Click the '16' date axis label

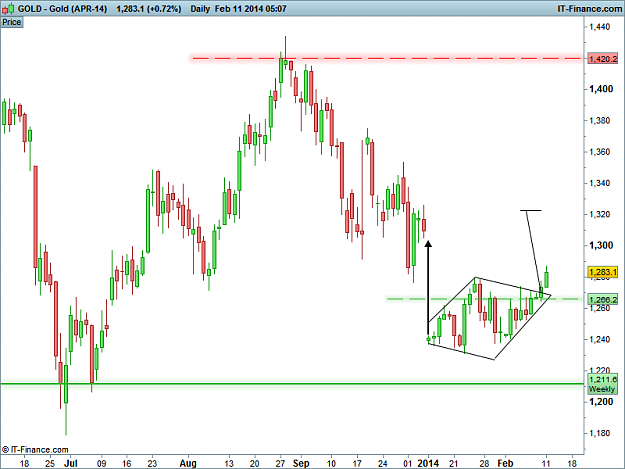(x=126, y=463)
